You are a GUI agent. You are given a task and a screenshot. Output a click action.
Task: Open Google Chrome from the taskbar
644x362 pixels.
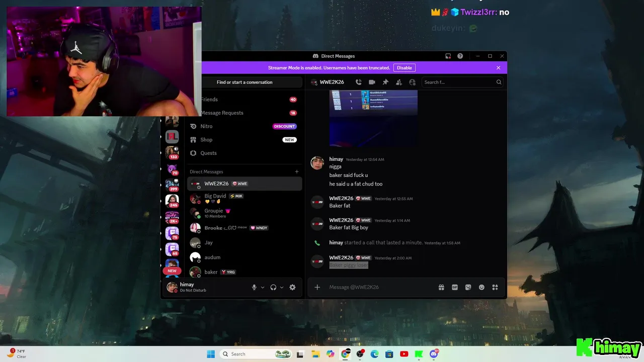click(345, 354)
